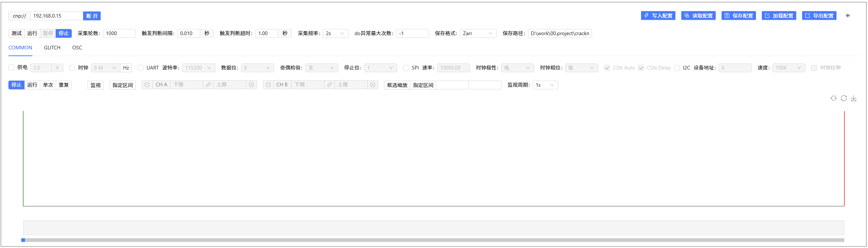The height and width of the screenshot is (248, 868).
Task: Click the 触发判断间隔 0.010 input
Action: pyautogui.click(x=189, y=33)
